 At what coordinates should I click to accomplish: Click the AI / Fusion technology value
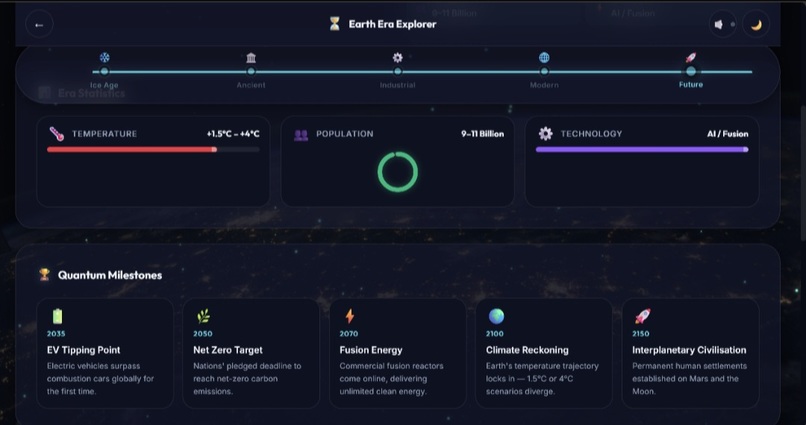(727, 134)
